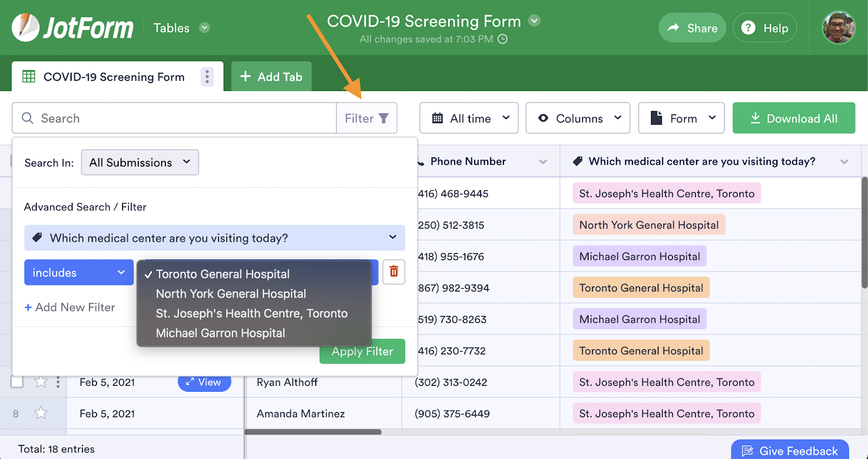
Task: Click phone number (905) 375-6449
Action: coord(452,413)
